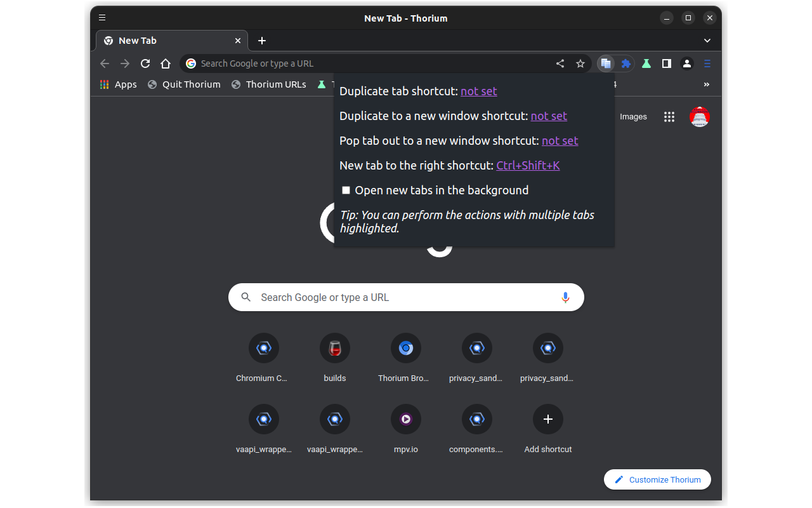Reload the current page

145,63
